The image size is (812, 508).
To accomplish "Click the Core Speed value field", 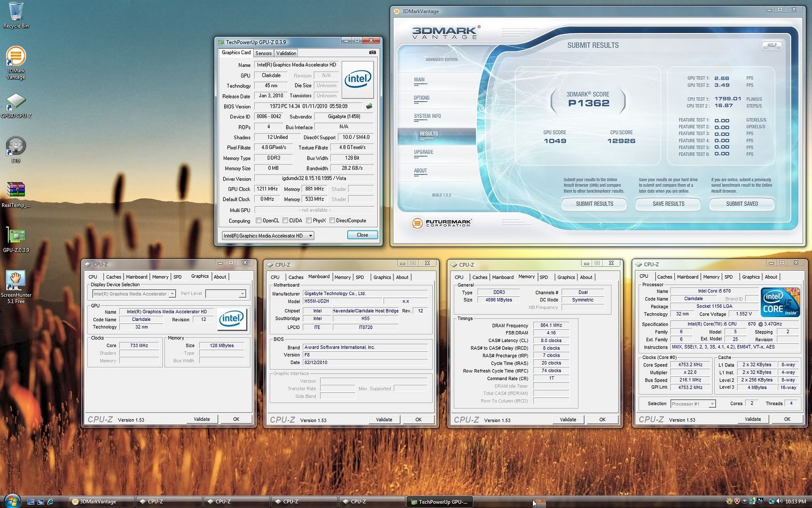I will 690,365.
